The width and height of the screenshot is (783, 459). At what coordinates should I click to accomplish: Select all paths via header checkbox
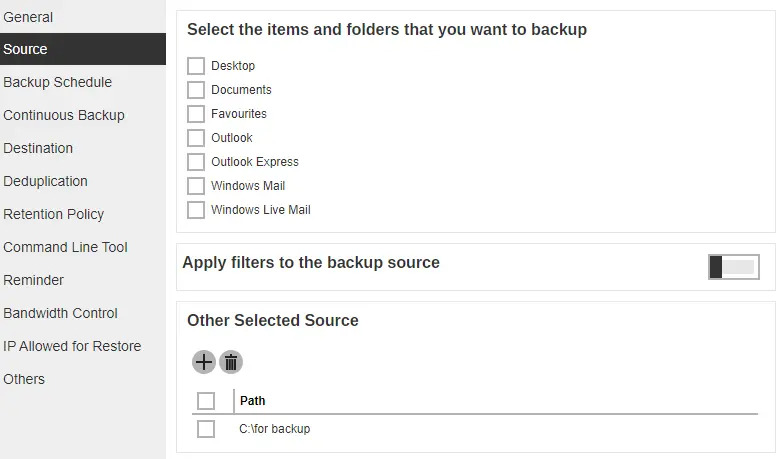206,401
